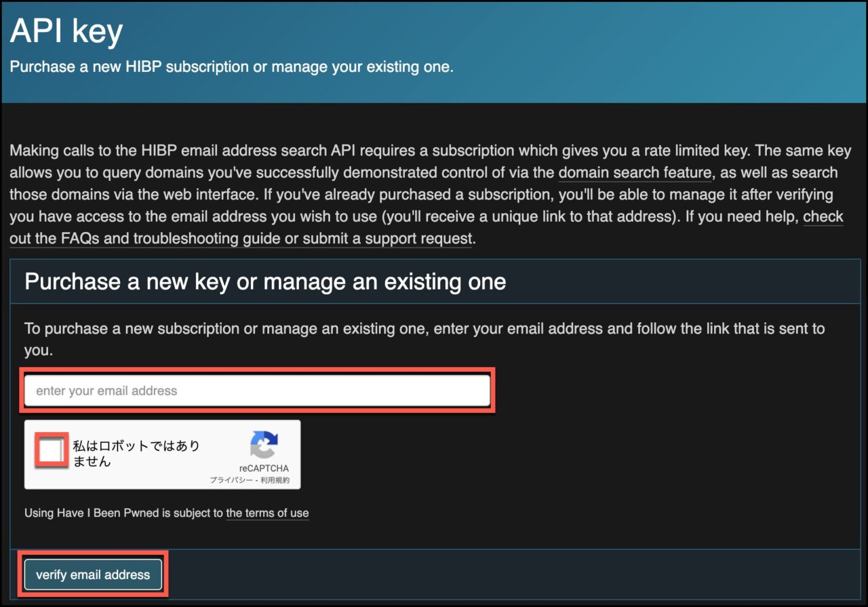Screen dimensions: 868x607
Task: Click the "Purchase a new key or manage an existing one" header
Action: [x=264, y=281]
